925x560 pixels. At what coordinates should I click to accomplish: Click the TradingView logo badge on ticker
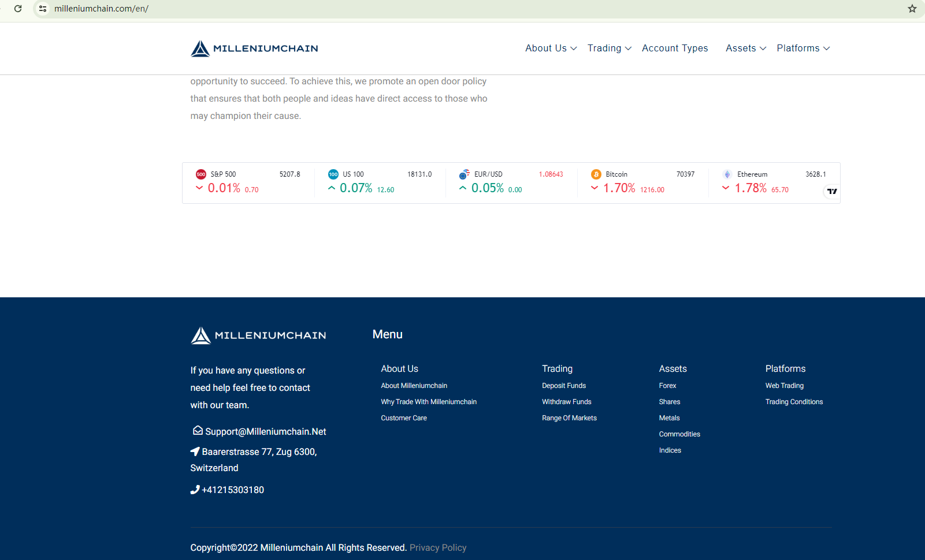pos(831,191)
